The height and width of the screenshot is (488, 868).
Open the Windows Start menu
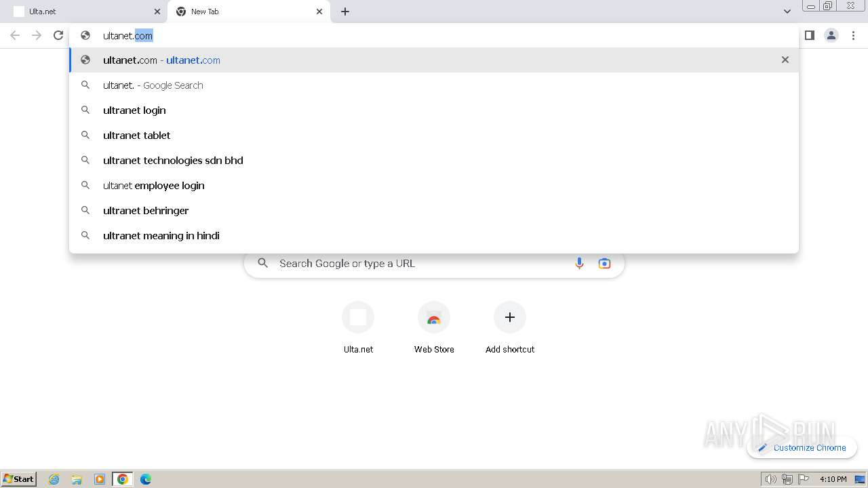(19, 479)
